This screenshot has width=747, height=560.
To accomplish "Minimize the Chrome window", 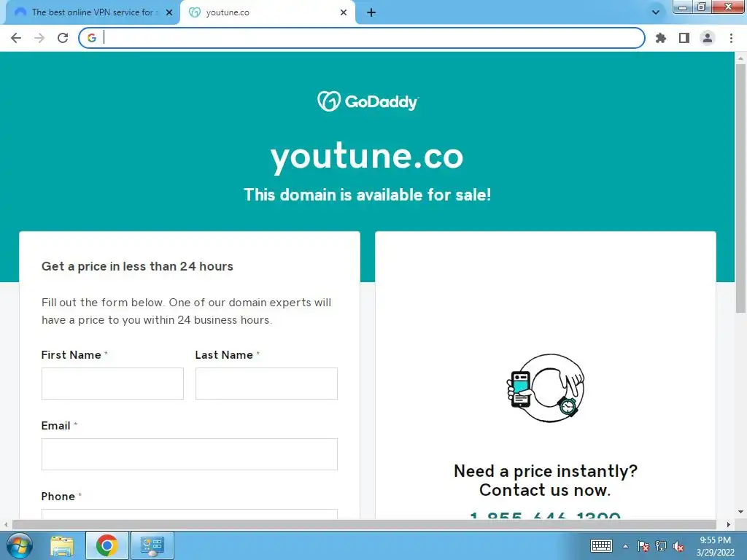I will pyautogui.click(x=683, y=7).
